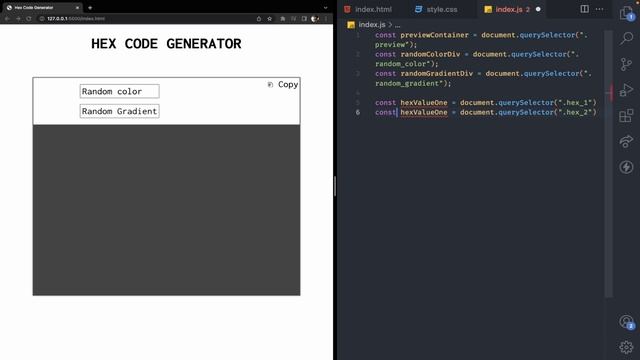This screenshot has width=640, height=360.
Task: Click randomGradientDiv on line 3
Action: click(x=436, y=73)
